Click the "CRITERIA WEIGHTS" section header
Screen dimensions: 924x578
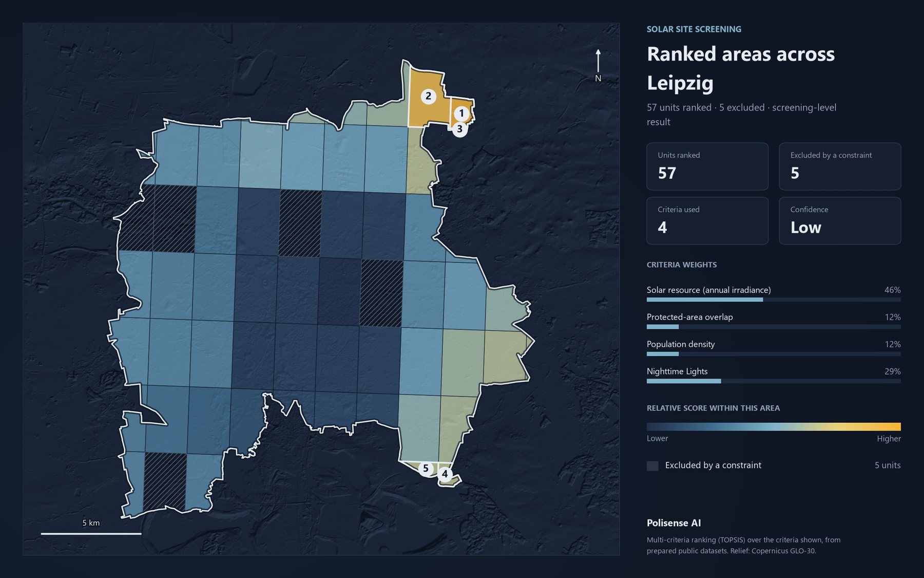682,265
